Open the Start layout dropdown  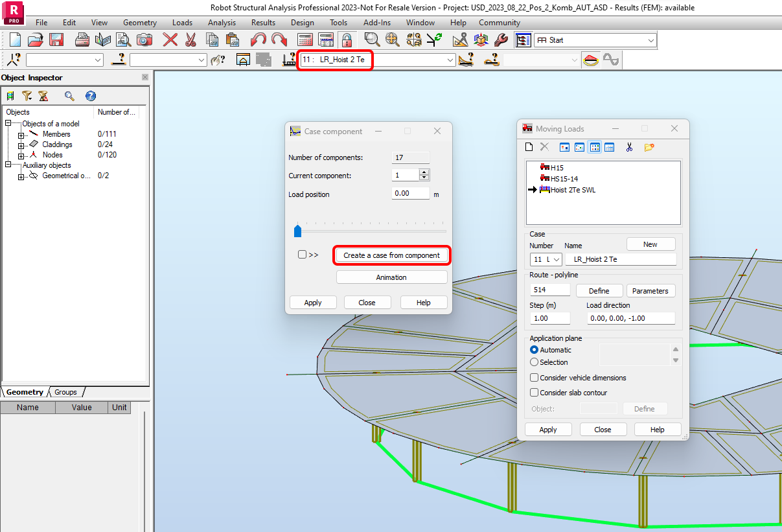point(650,40)
